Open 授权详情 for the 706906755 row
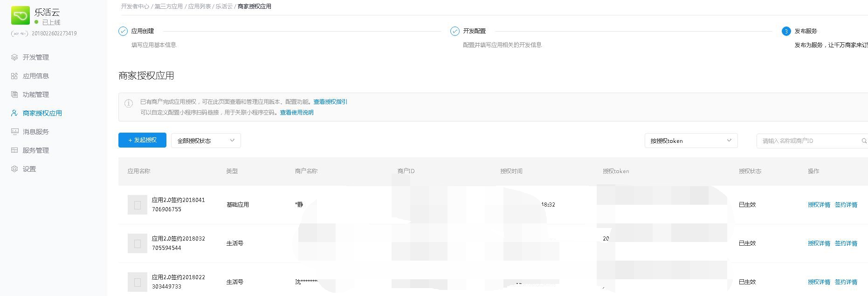The width and height of the screenshot is (868, 296). point(819,205)
